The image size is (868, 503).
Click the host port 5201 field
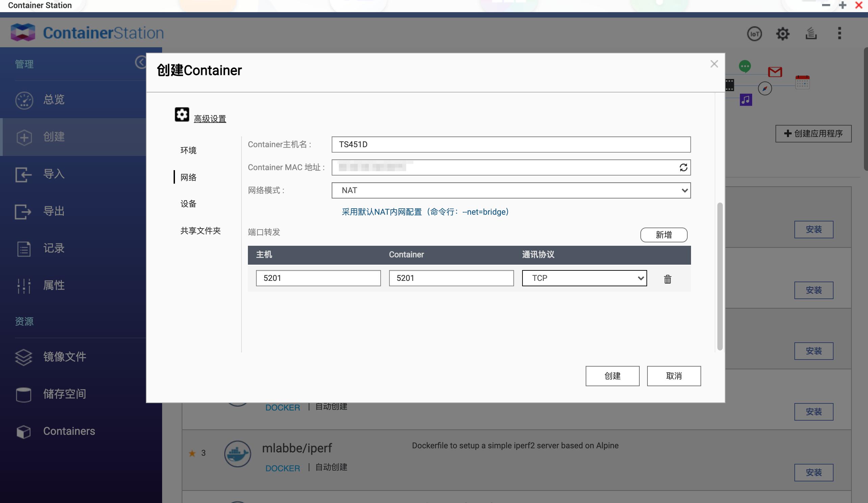[x=318, y=278]
